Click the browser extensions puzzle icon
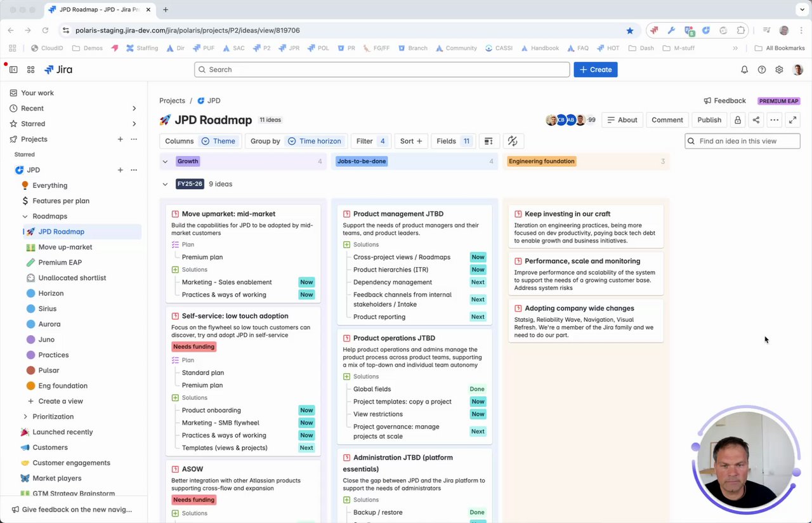The width and height of the screenshot is (812, 523). pos(741,30)
